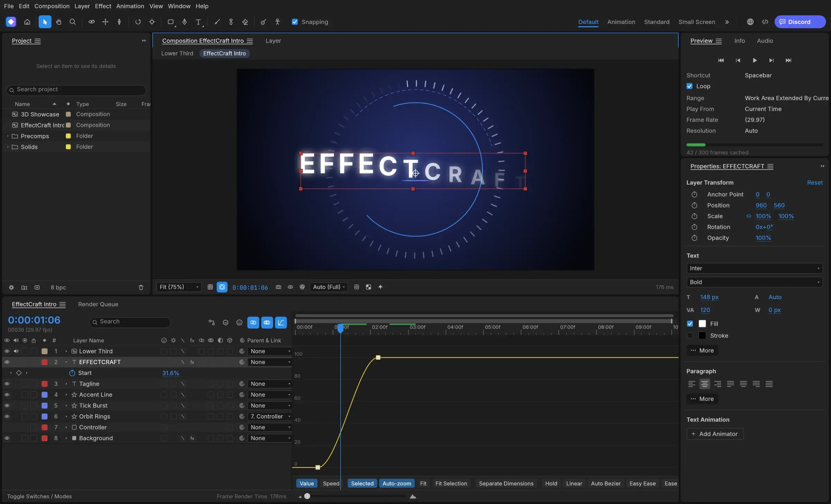Open the Fit (75%) zoom dropdown
831x504 pixels.
point(179,287)
